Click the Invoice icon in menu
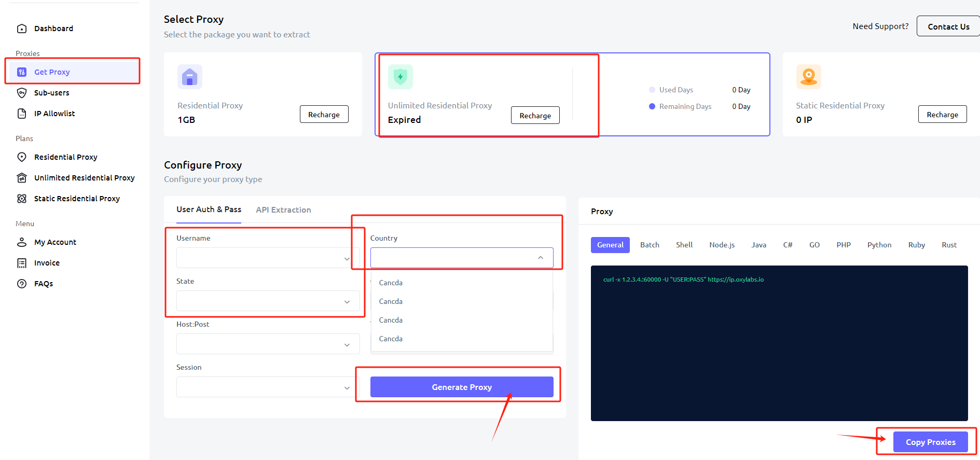Screen dimensions: 980x460 (x=22, y=263)
